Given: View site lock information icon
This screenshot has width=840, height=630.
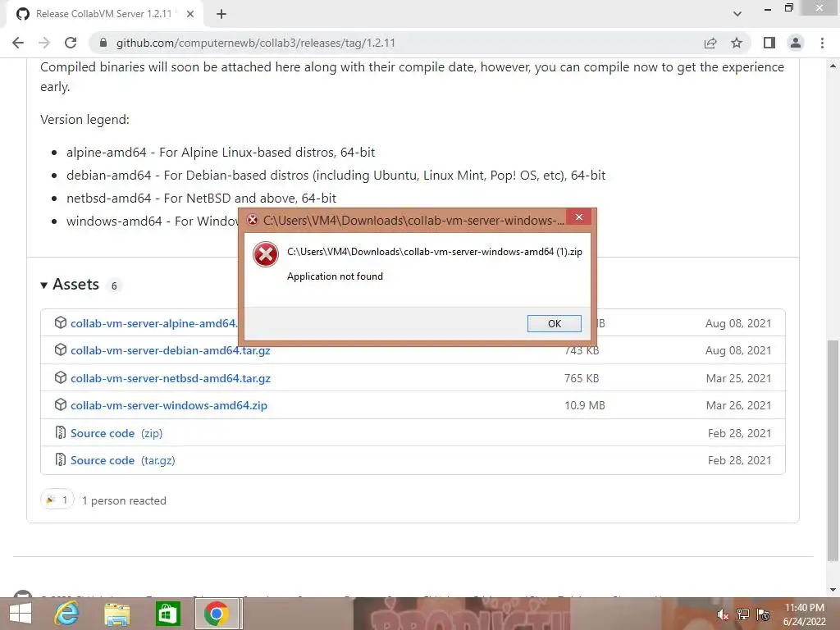Looking at the screenshot, I should click(103, 43).
